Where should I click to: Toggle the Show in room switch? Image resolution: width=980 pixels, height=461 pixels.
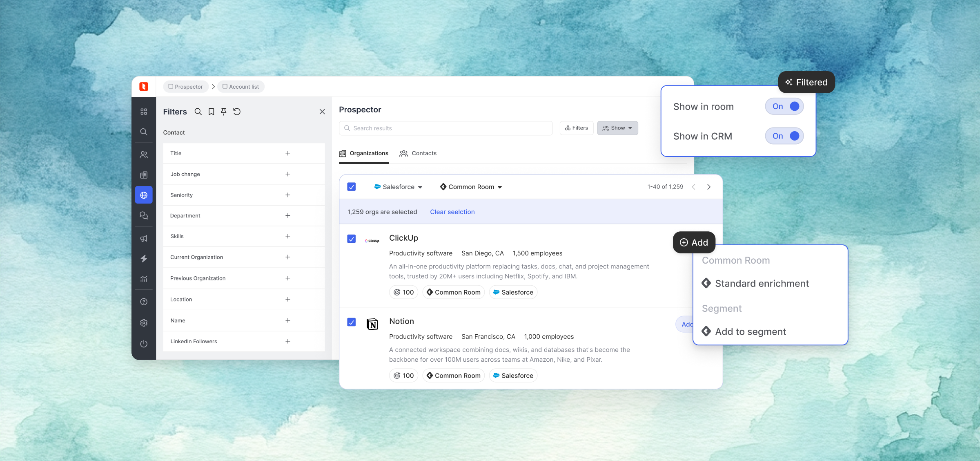(784, 106)
